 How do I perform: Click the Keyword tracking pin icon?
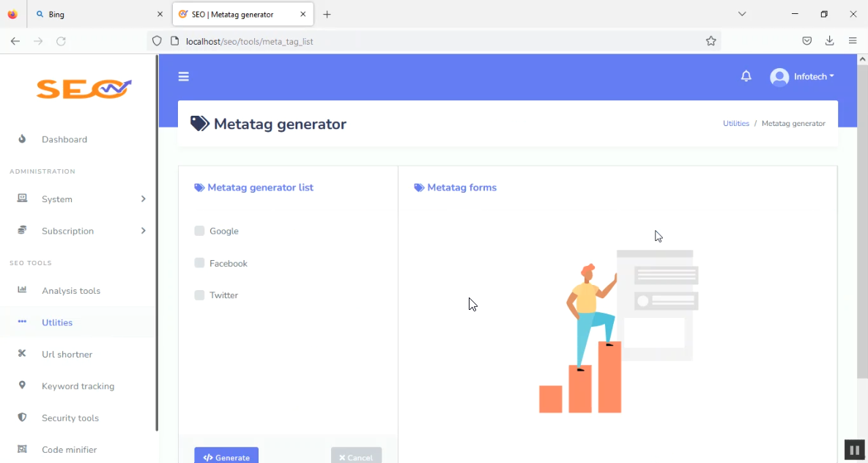tap(22, 385)
